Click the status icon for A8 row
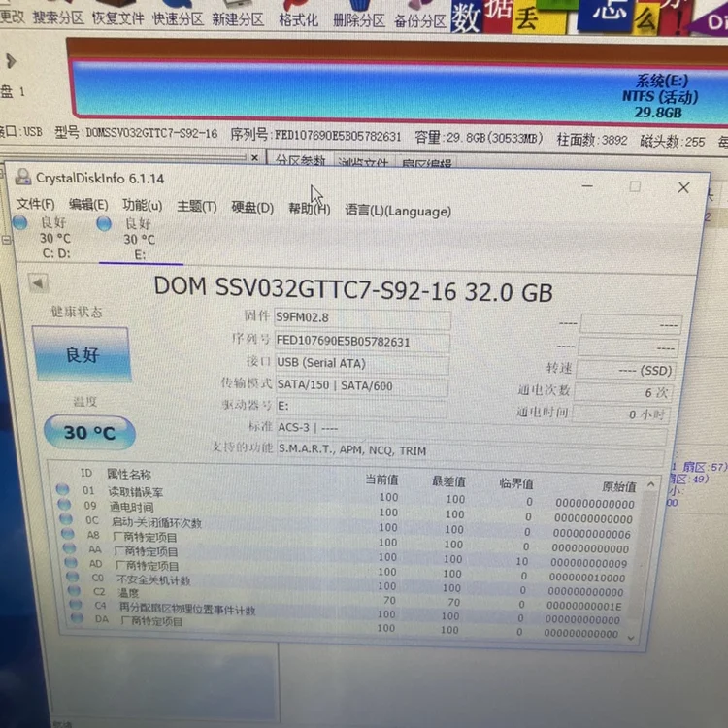 pyautogui.click(x=68, y=534)
